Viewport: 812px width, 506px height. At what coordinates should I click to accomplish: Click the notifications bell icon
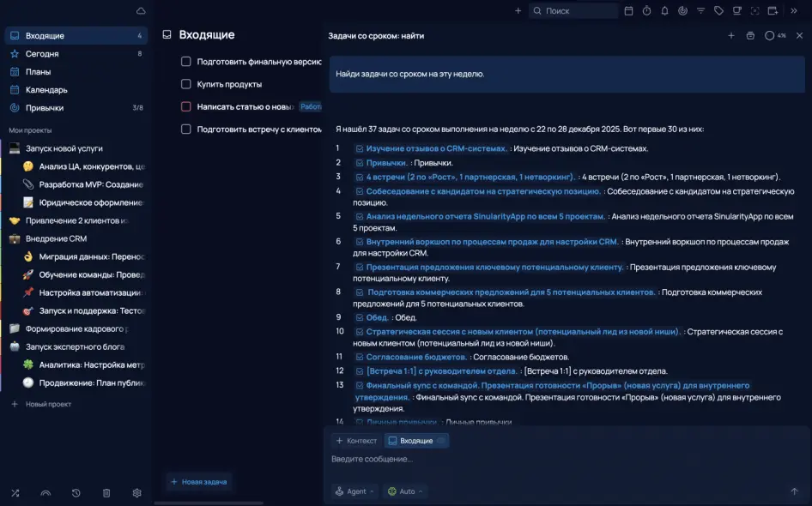(x=664, y=11)
